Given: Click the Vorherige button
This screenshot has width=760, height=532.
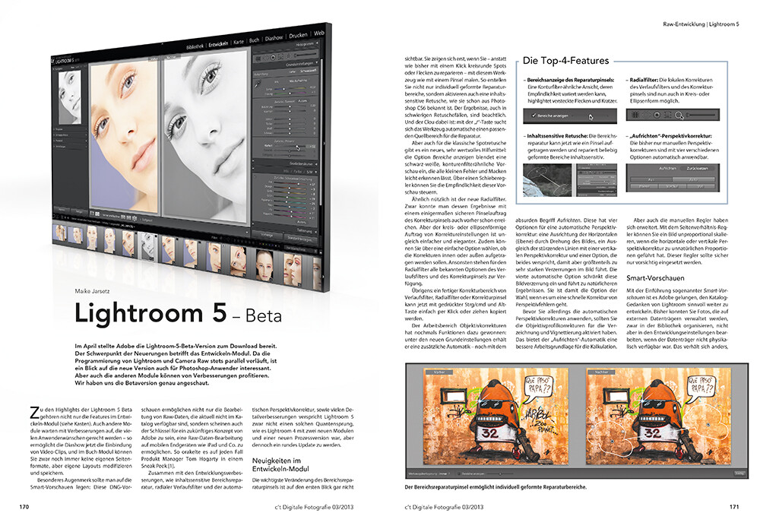Looking at the screenshot, I should (x=267, y=235).
